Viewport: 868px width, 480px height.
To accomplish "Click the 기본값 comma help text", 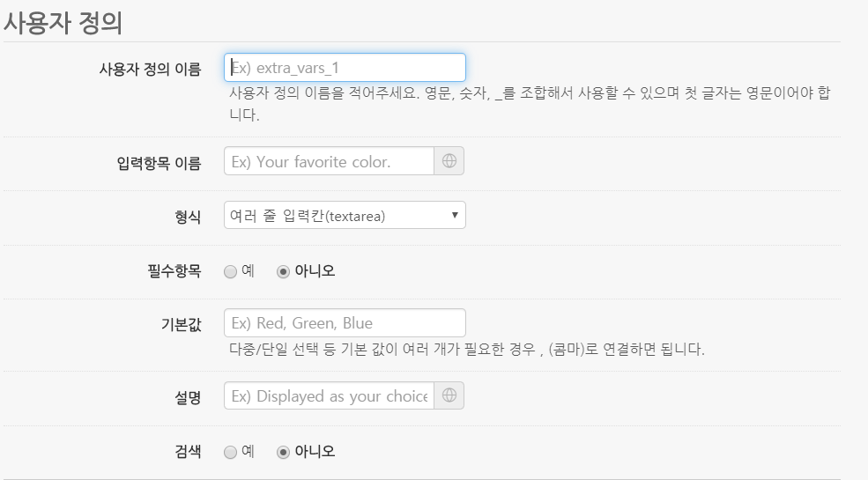I will [466, 350].
